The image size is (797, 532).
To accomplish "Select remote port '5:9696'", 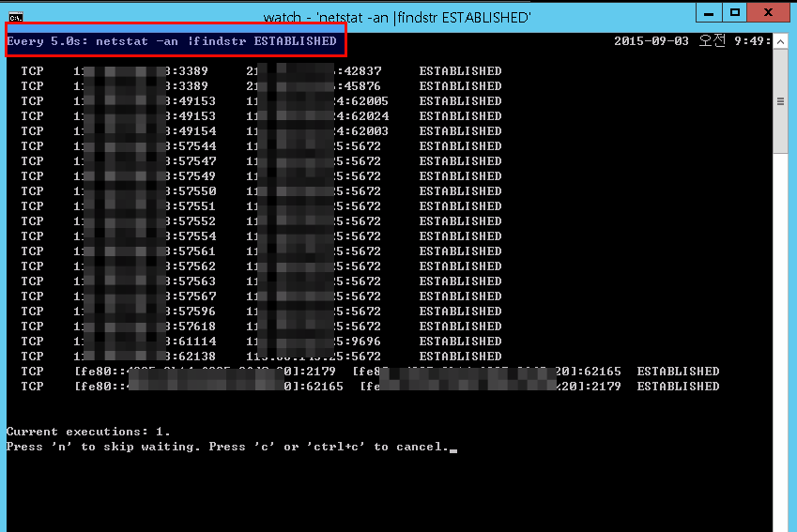I will [359, 342].
